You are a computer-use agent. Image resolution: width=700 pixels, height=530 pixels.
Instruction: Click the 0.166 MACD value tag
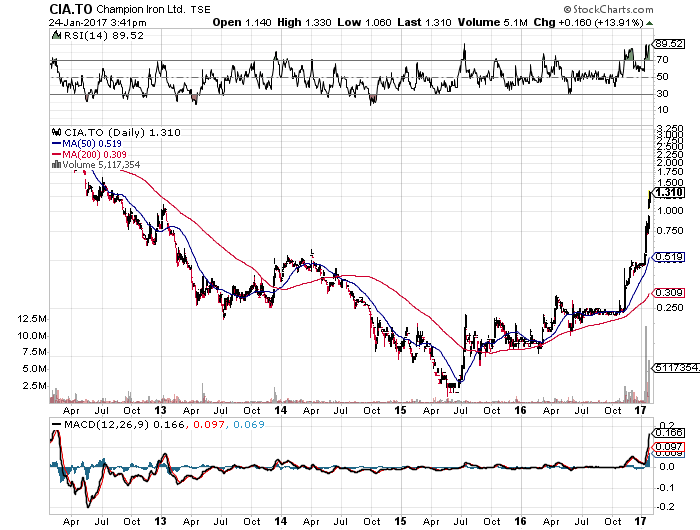pyautogui.click(x=669, y=433)
